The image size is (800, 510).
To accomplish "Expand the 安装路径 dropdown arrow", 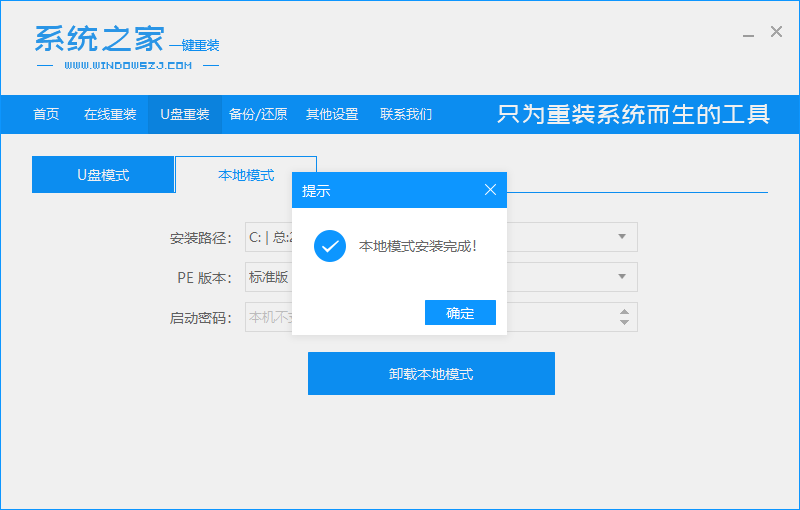I will (621, 237).
